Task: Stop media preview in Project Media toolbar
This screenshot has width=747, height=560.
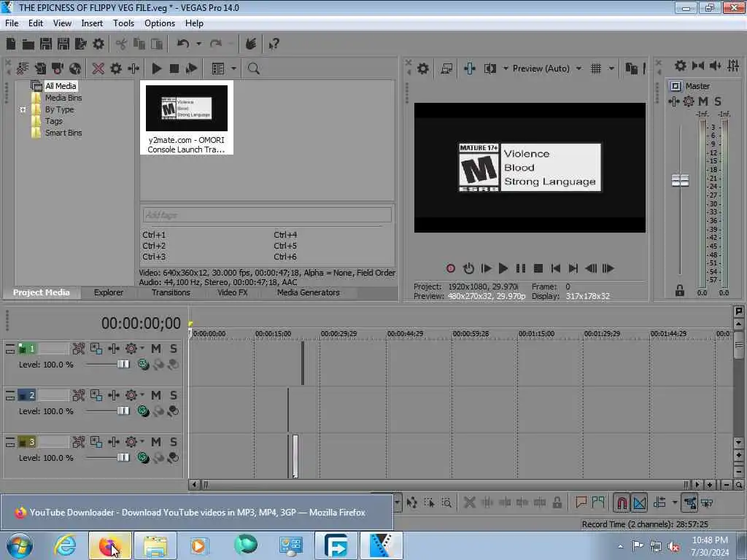Action: coord(174,69)
